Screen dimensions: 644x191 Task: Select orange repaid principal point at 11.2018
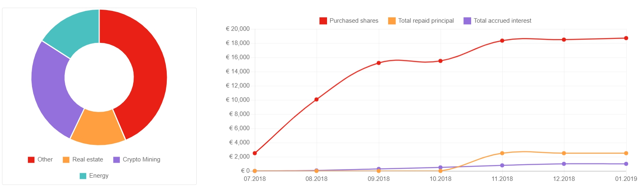click(502, 153)
